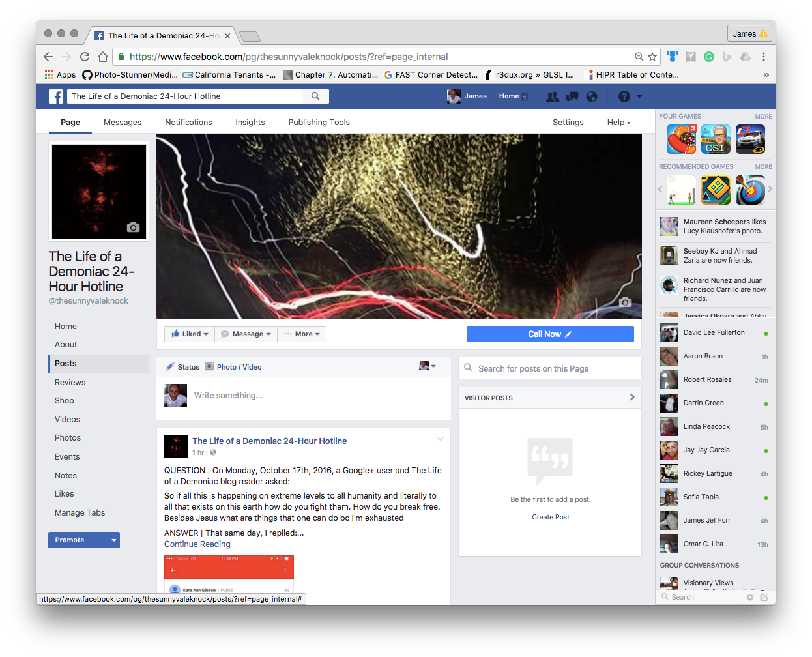The width and height of the screenshot is (812, 657).
Task: Go to browser home page icon
Action: click(103, 57)
